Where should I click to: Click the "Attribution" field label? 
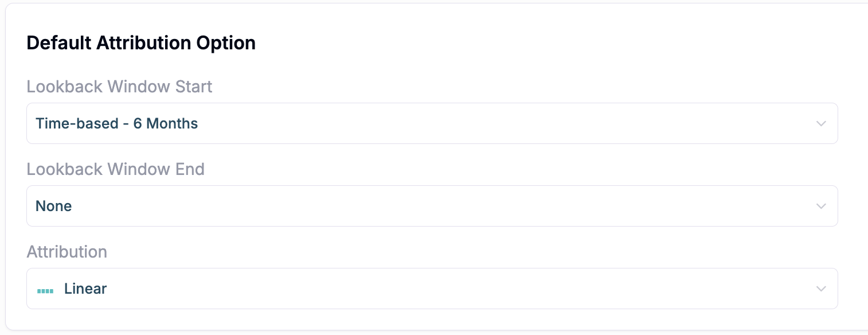(x=67, y=252)
